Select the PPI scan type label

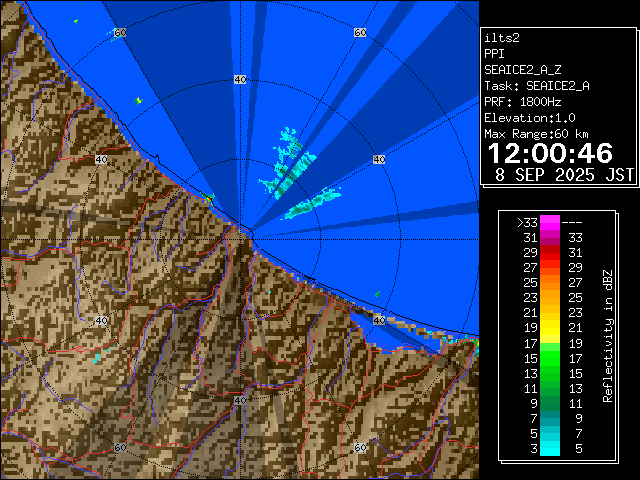pos(495,54)
